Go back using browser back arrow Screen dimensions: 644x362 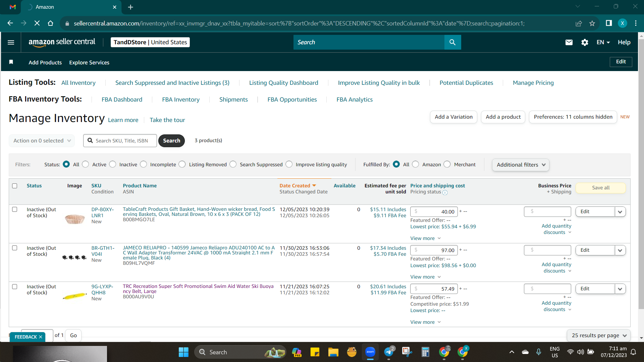[10, 23]
